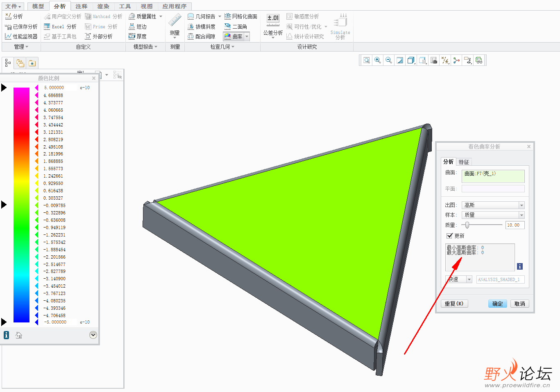Switch to the 注释 ribbon tab
560x392 pixels.
click(x=82, y=6)
